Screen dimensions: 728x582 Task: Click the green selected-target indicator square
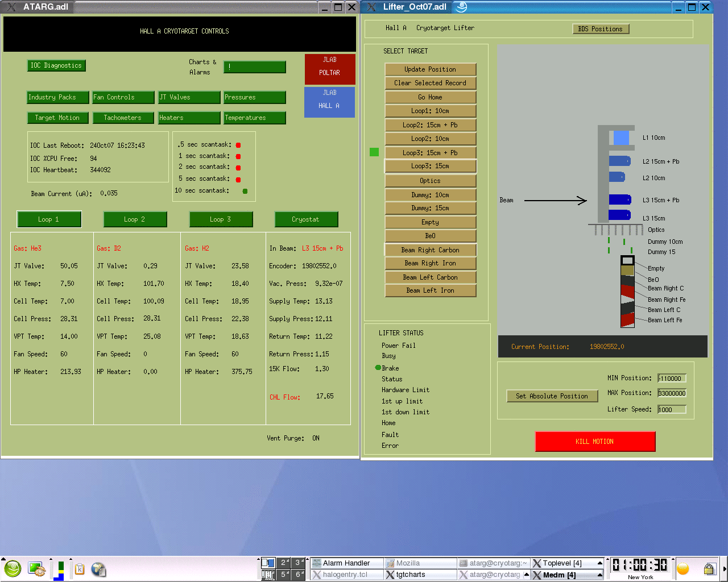point(374,152)
